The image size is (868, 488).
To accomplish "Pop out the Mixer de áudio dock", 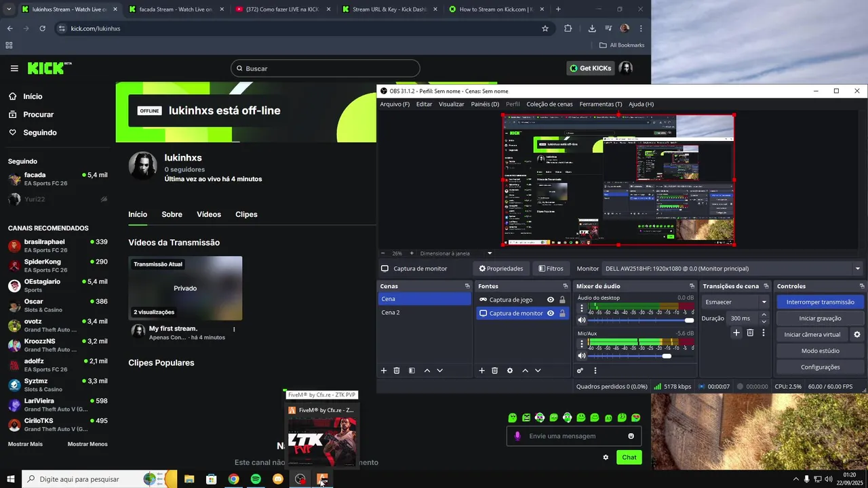I will 692,286.
